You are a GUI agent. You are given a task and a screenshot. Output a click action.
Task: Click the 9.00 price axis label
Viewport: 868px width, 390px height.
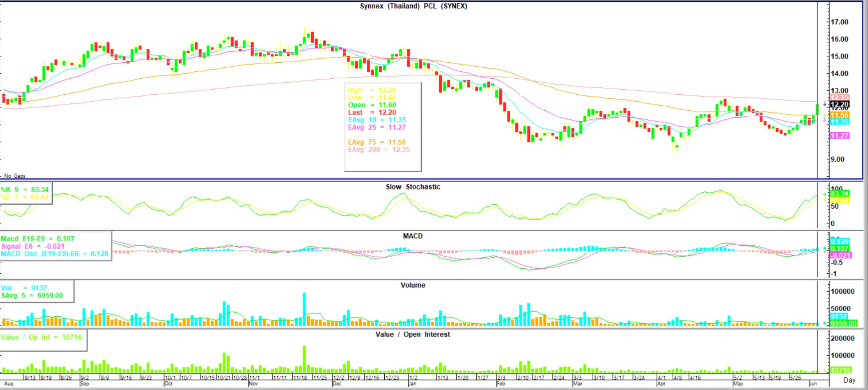coord(837,159)
